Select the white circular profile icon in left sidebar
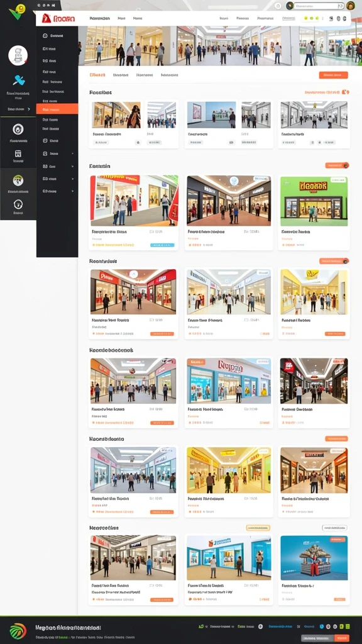The image size is (362, 644). [x=18, y=55]
